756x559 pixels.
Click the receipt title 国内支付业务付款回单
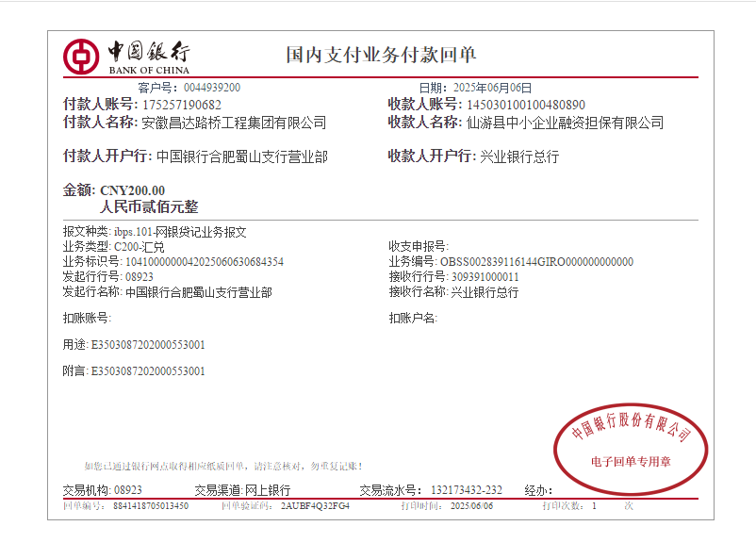click(381, 55)
